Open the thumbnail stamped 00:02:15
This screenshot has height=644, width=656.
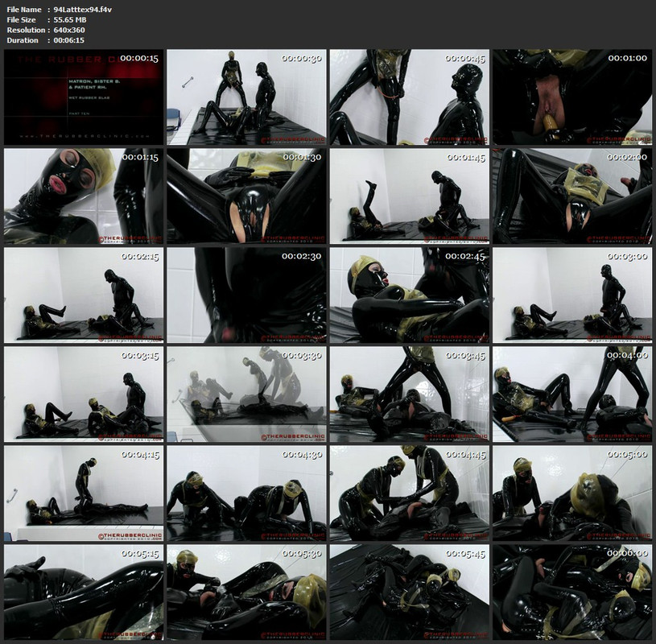pos(84,295)
